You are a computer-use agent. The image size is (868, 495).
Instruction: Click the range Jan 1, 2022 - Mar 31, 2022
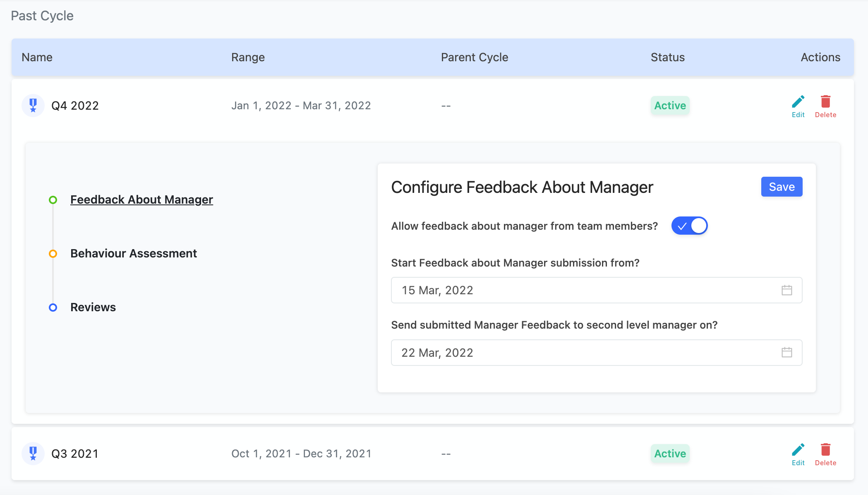[x=301, y=106]
